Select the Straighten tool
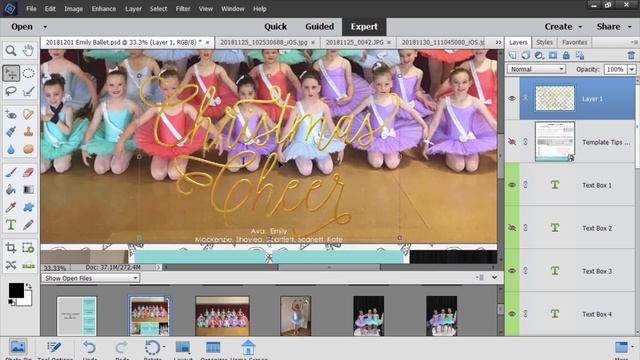The image size is (640, 360). (28, 265)
